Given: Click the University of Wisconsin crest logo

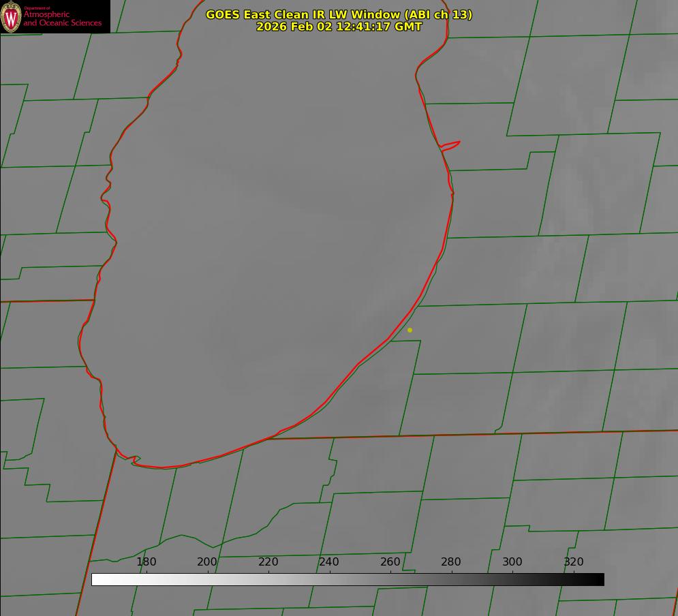Looking at the screenshot, I should point(11,17).
